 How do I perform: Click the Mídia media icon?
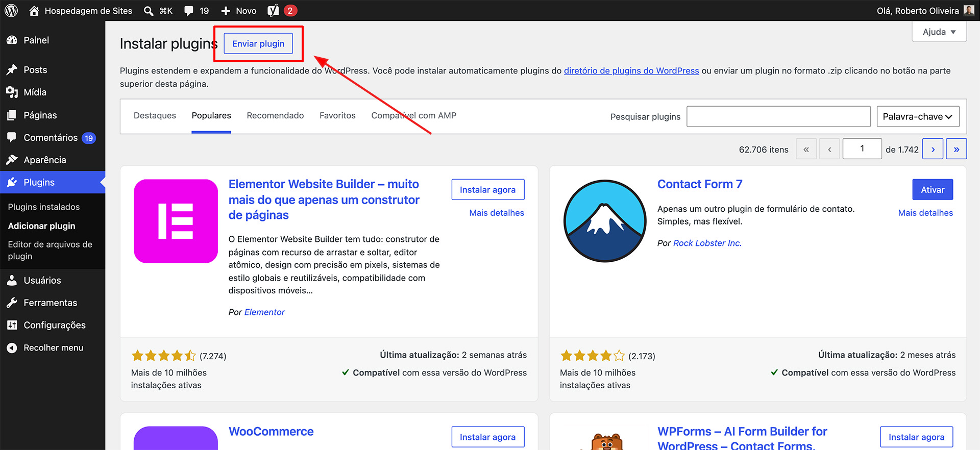[x=12, y=92]
